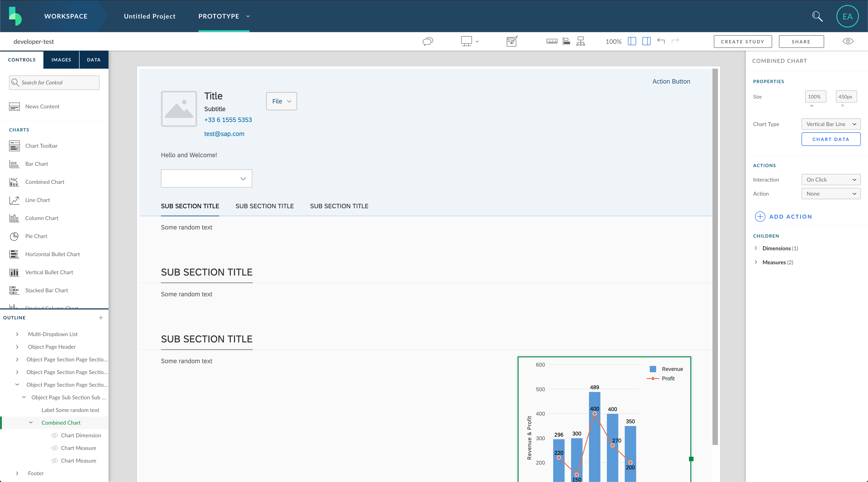Click the blue Revenue legend swatch
The image size is (868, 482).
pyautogui.click(x=653, y=369)
